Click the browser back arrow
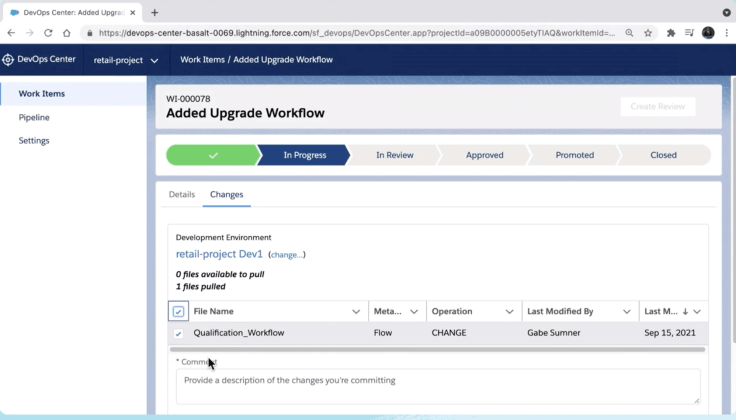736x420 pixels. [11, 33]
